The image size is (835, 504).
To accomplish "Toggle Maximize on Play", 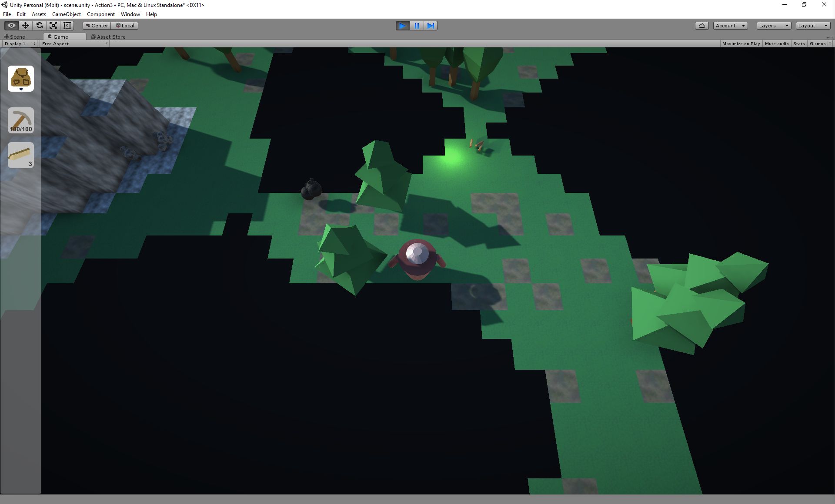I will [741, 43].
